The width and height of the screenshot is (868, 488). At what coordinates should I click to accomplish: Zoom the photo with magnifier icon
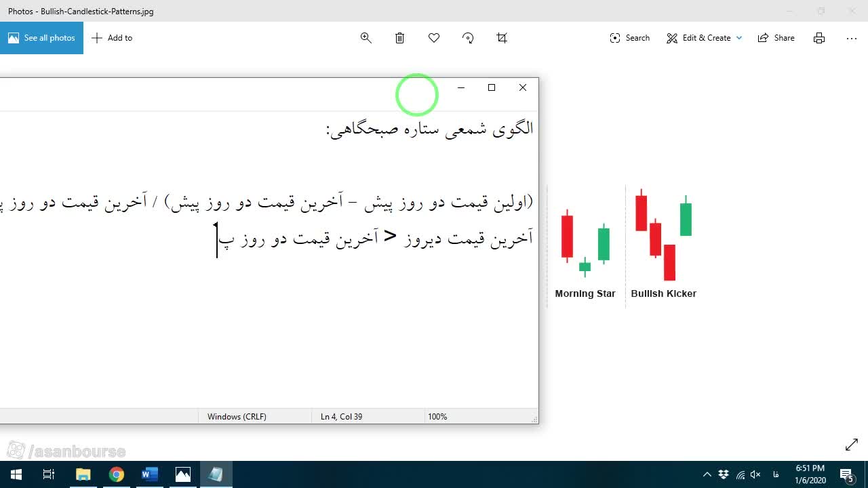(x=366, y=38)
